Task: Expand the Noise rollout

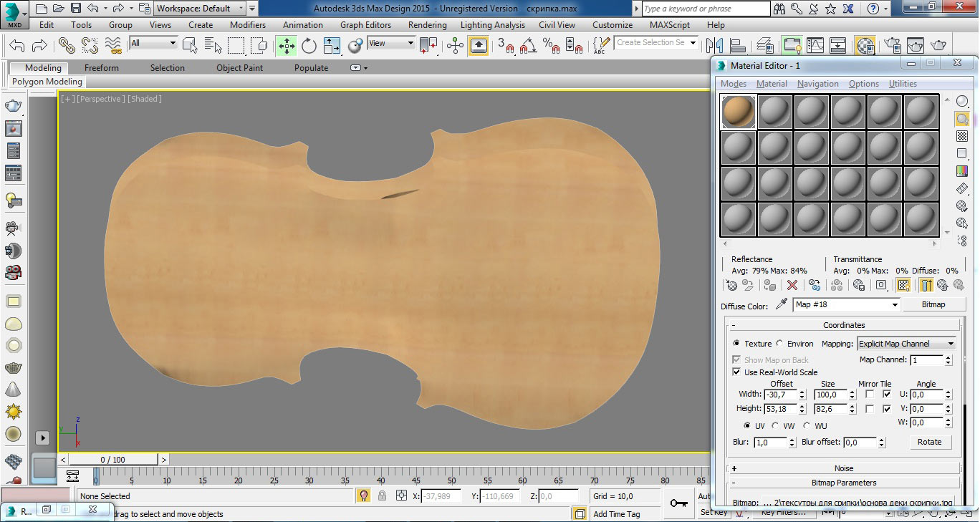Action: tap(844, 468)
